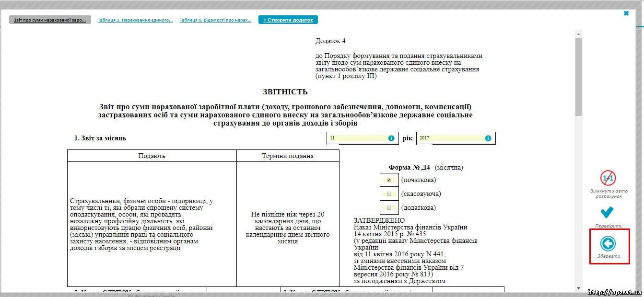Click the scrollbar down arrow
Screen dimensions: 644x297
(578, 289)
